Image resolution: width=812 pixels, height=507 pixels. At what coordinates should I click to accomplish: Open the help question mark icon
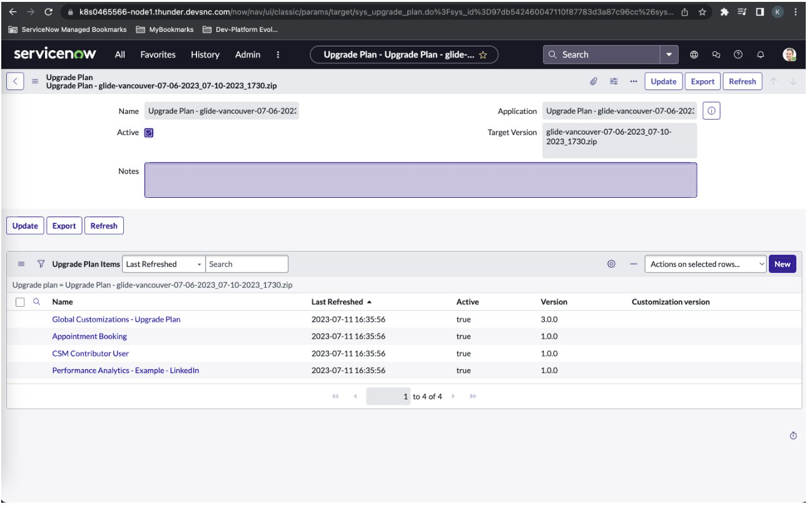(738, 54)
